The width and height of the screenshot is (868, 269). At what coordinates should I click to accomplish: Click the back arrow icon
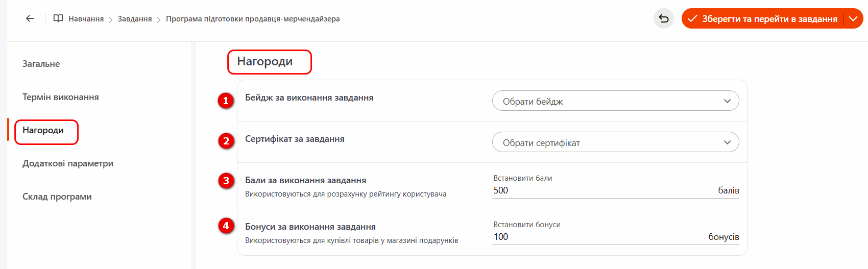tap(30, 19)
